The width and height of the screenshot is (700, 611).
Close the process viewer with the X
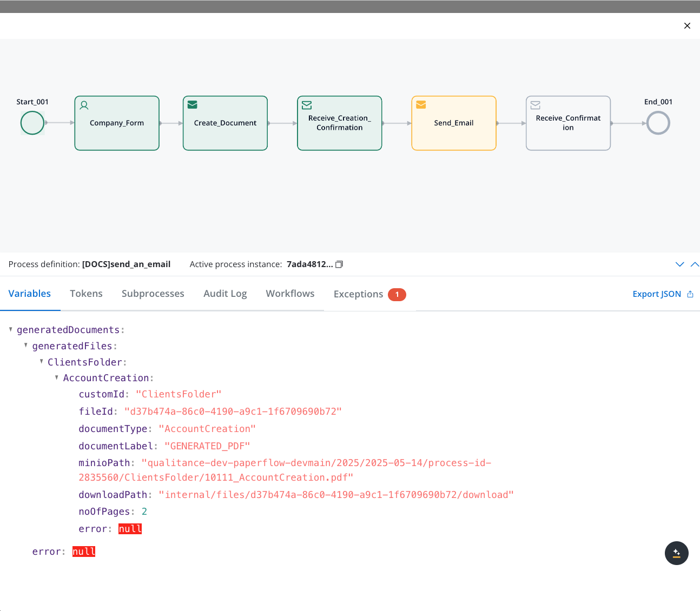[687, 26]
